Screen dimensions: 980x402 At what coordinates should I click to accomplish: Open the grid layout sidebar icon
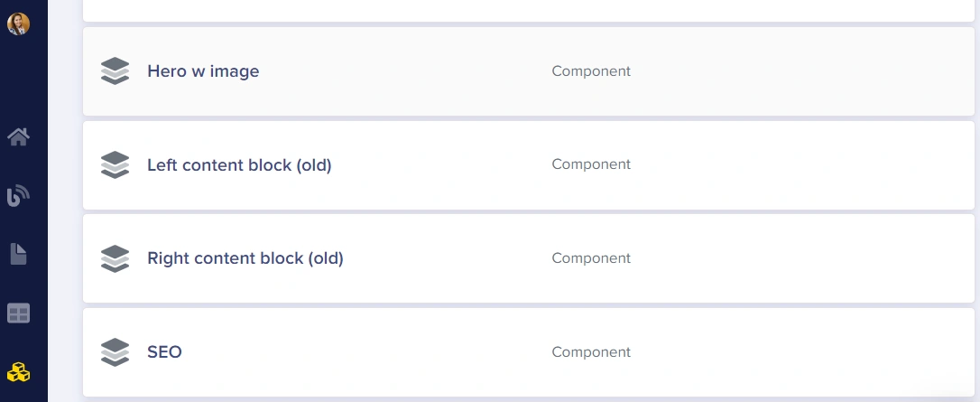18,313
